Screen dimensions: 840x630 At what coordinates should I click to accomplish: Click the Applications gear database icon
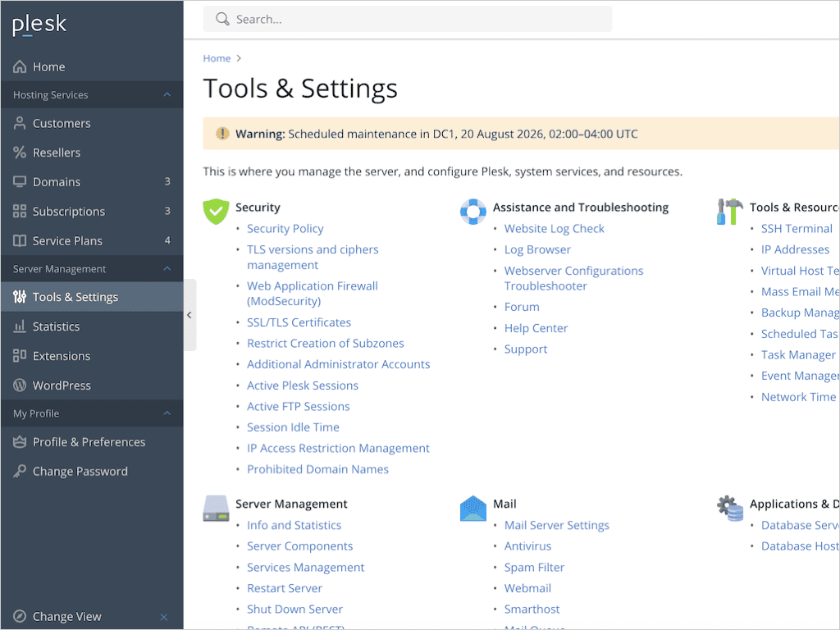click(x=729, y=509)
